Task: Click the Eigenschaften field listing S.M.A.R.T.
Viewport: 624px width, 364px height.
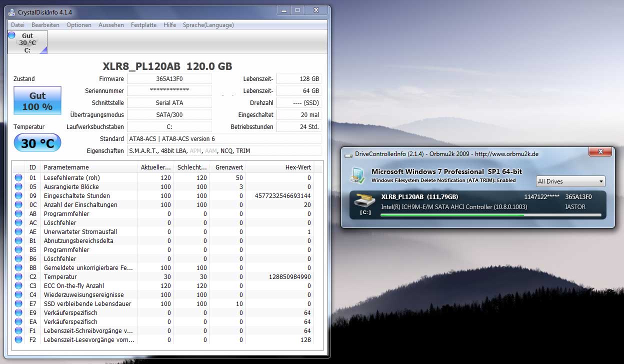Action: 224,150
